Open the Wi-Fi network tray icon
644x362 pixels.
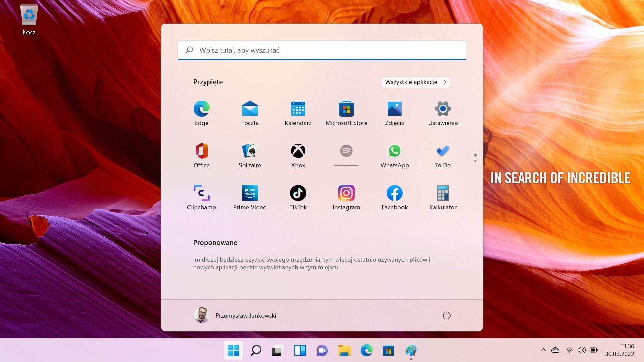[x=570, y=350]
